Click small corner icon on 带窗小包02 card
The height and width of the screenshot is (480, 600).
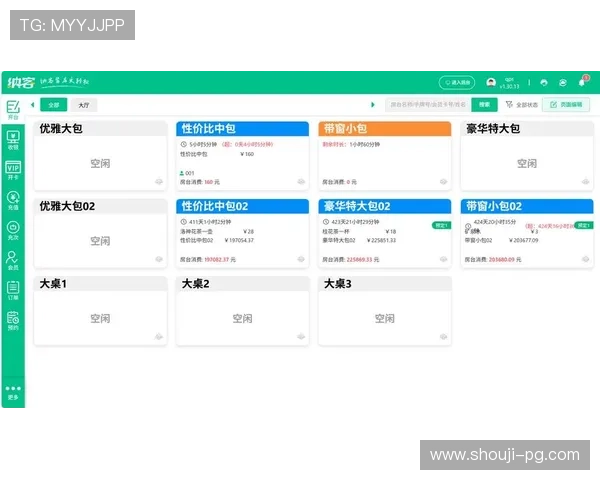(x=585, y=259)
